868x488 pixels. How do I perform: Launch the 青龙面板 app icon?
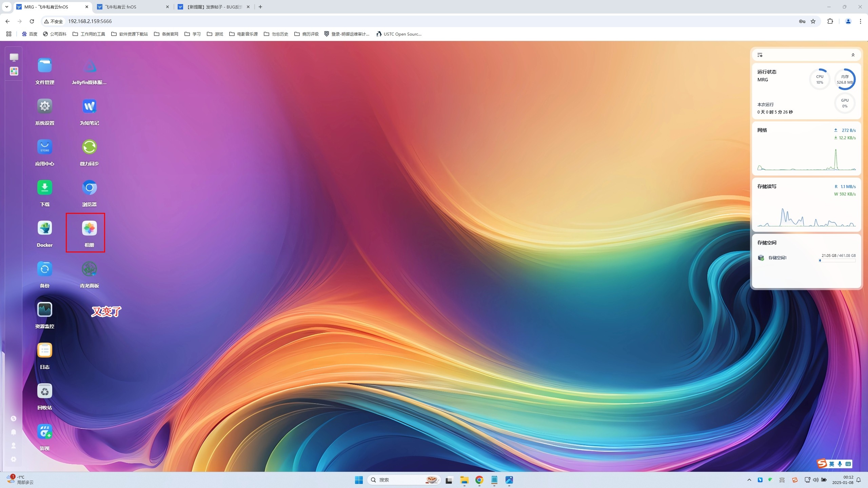tap(89, 269)
